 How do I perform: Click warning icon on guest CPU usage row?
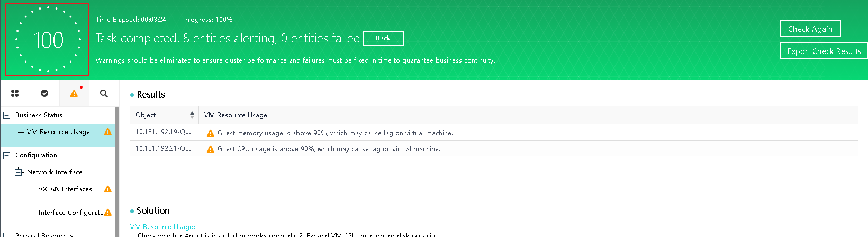210,149
